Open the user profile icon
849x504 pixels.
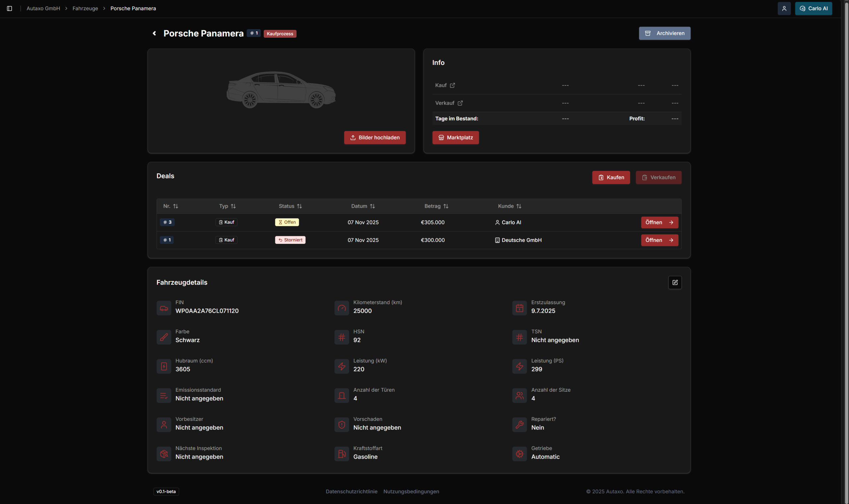[x=784, y=9]
